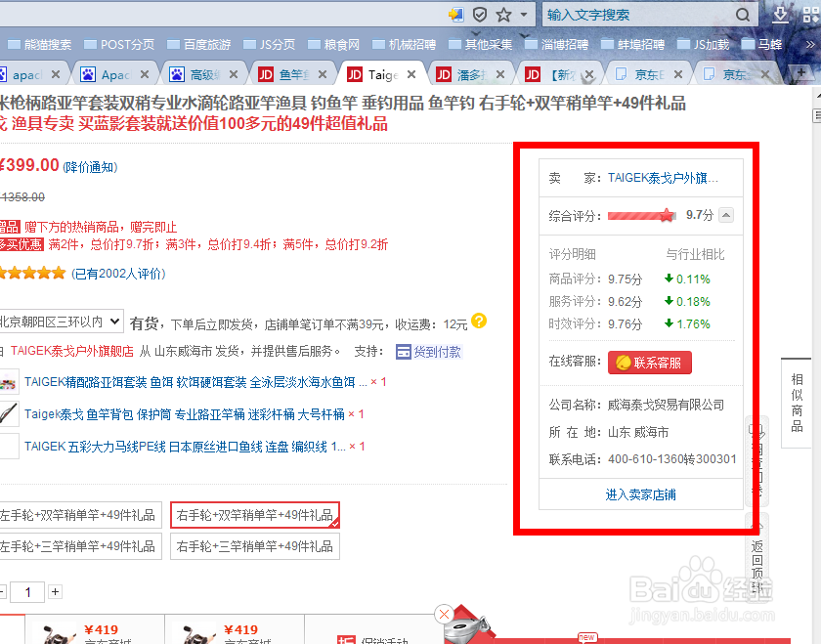Screen dimensions: 821x644
Task: Click the 路亚饵 gift thumbnail
Action: [x=9, y=382]
